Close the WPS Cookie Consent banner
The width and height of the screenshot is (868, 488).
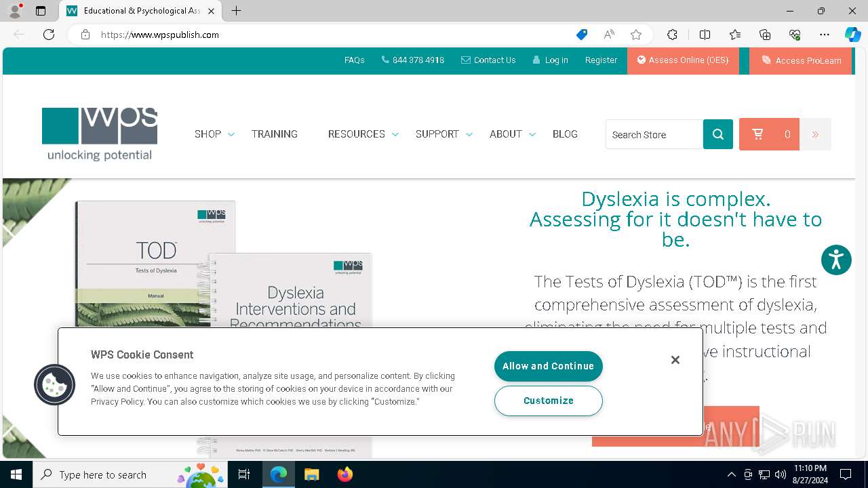pyautogui.click(x=675, y=360)
